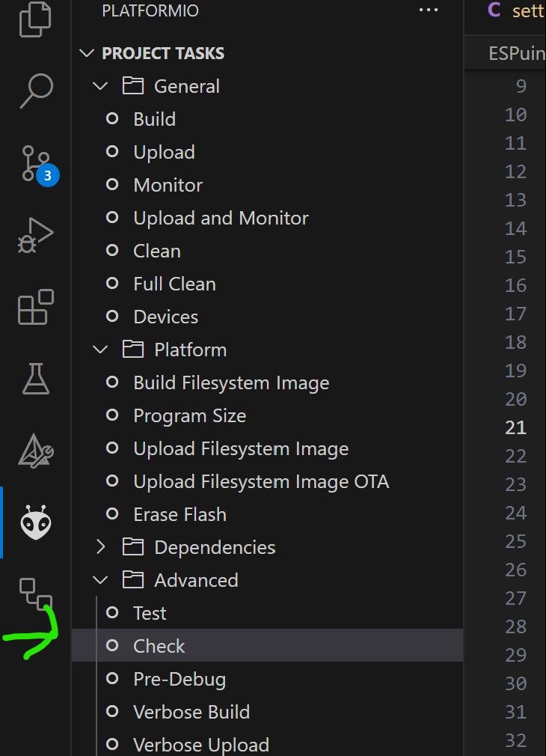Select the Check task

pos(268,645)
